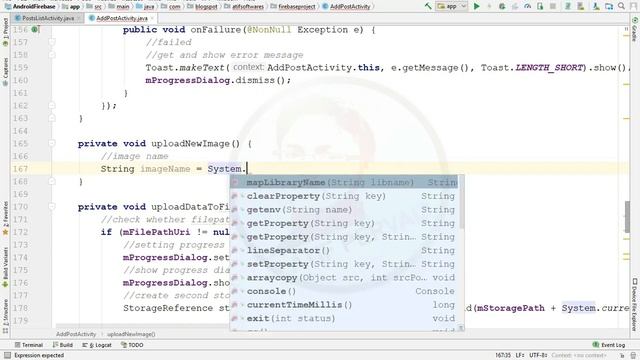The width and height of the screenshot is (640, 360).
Task: Run the app with green play button
Action: [x=476, y=6]
